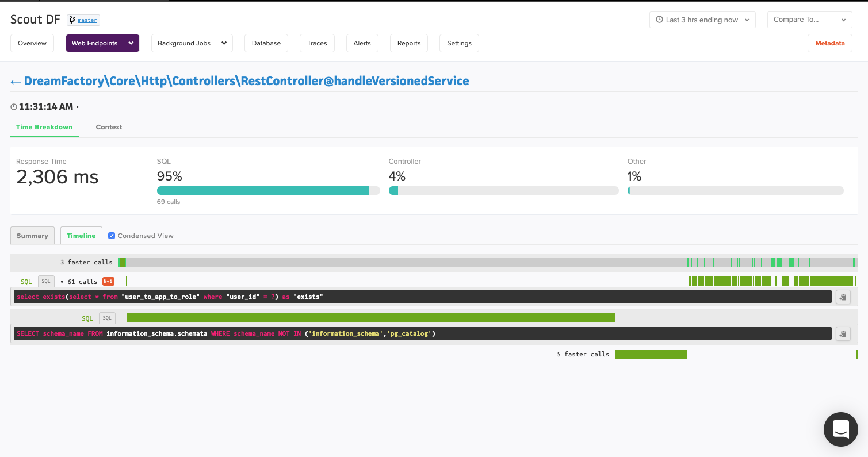Open the Web Endpoints dropdown
868x457 pixels.
coord(102,43)
